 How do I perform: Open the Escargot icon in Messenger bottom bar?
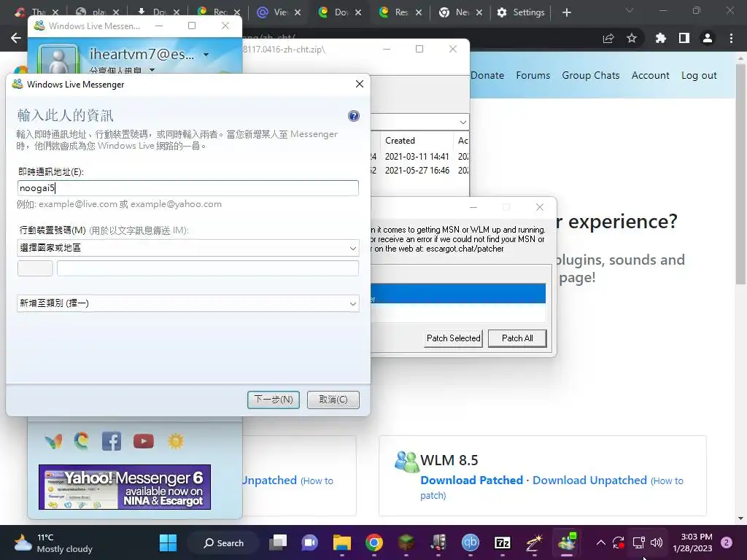[82, 441]
